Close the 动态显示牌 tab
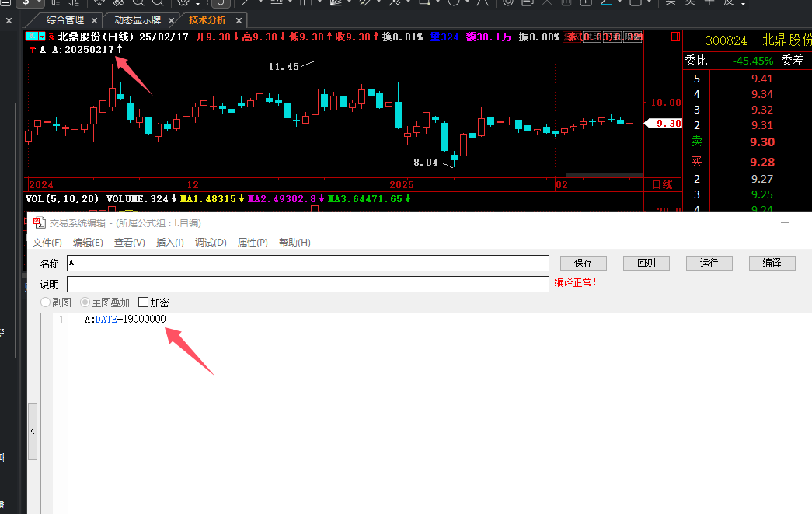The image size is (812, 514). [171, 21]
